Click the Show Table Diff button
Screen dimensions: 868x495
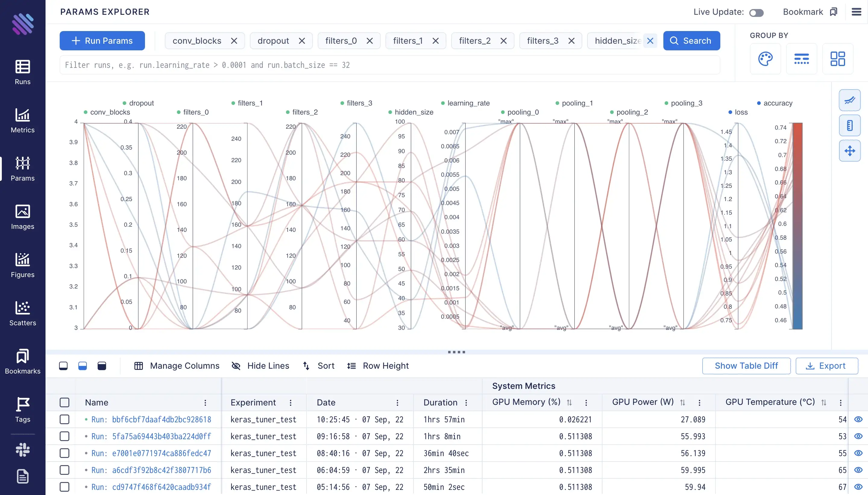click(746, 366)
